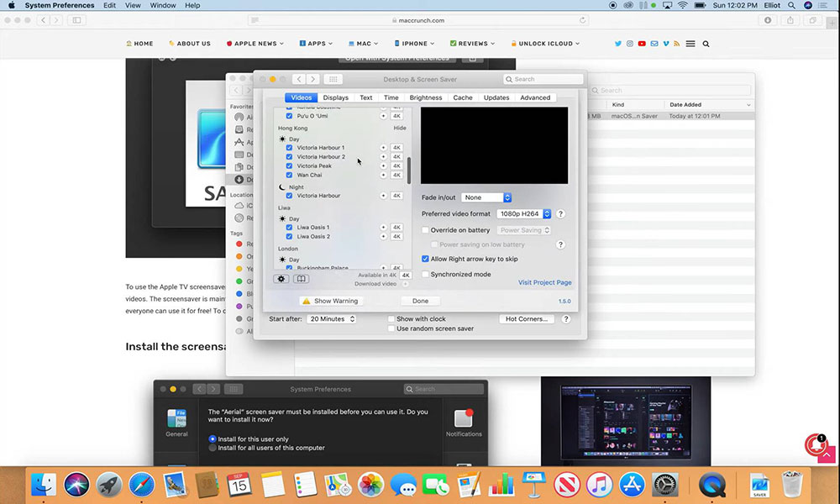840x504 pixels.
Task: Click help button next to Preferred video format
Action: click(560, 213)
